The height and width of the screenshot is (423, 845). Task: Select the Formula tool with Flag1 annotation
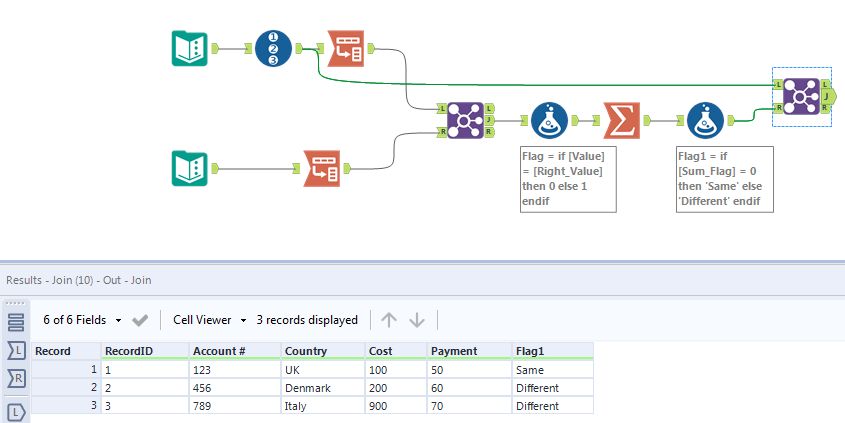705,121
